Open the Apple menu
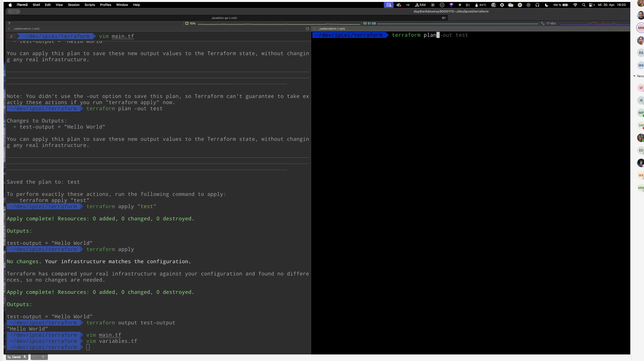Image resolution: width=644 pixels, height=361 pixels. coord(10,5)
